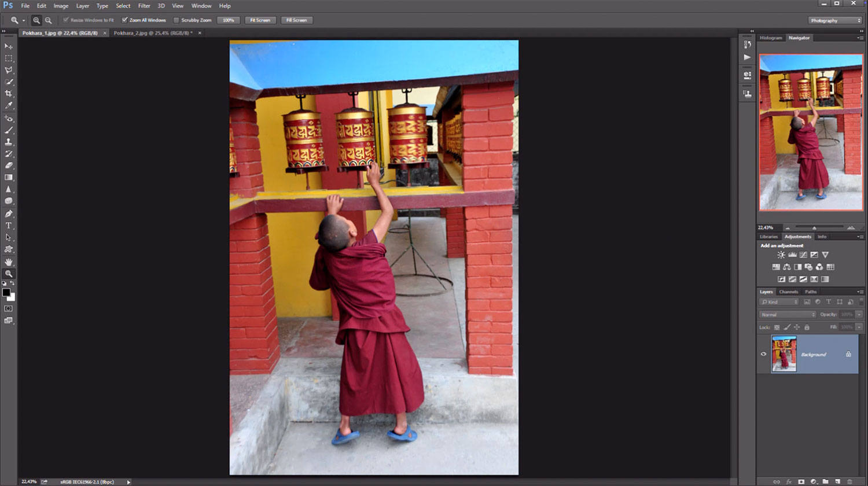
Task: Select the Horizontal Type tool
Action: click(x=9, y=226)
